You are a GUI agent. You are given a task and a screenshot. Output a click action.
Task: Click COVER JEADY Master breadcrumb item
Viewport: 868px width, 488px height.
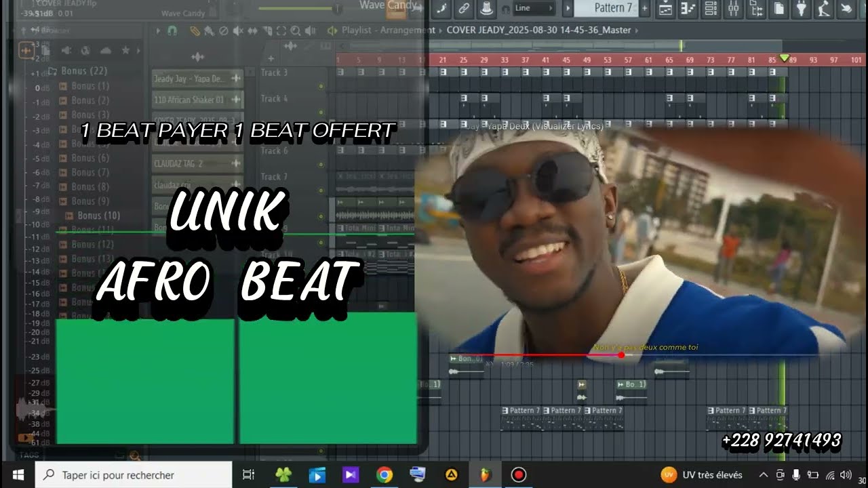(x=538, y=30)
